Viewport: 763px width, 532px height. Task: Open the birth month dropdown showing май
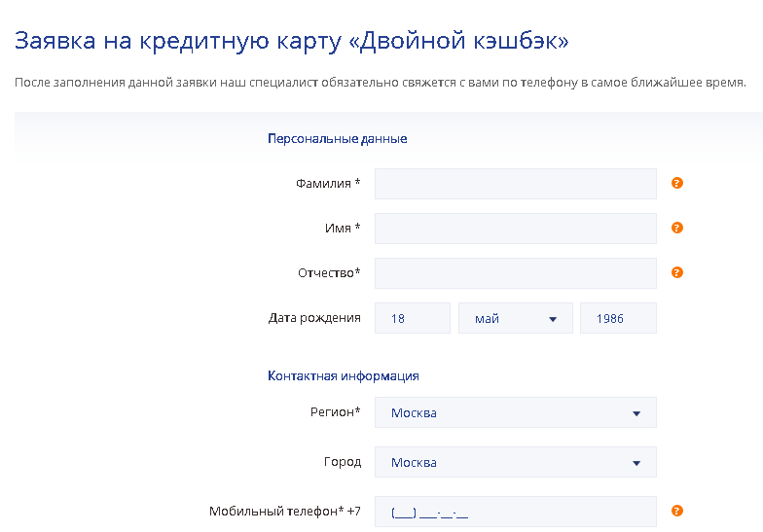tap(515, 318)
